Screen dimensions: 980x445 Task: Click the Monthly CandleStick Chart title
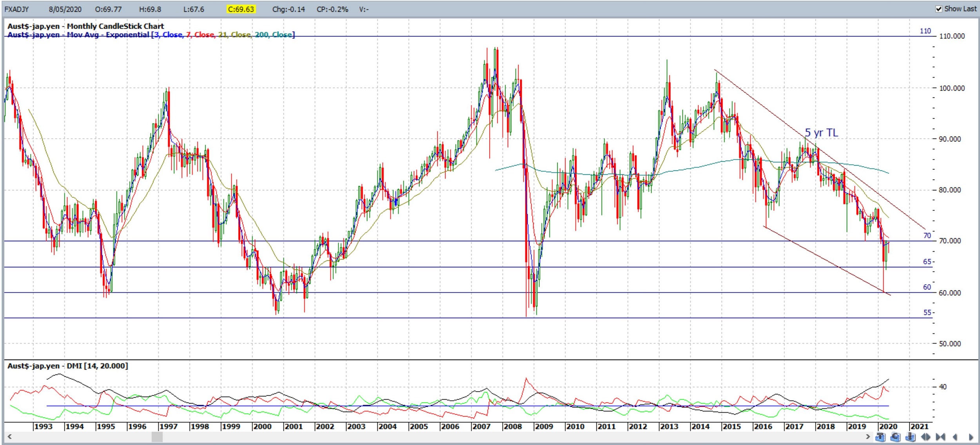pyautogui.click(x=85, y=26)
